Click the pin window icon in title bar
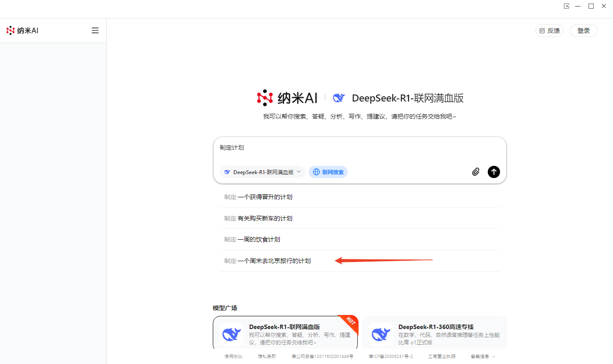Image resolution: width=613 pixels, height=364 pixels. (x=567, y=6)
